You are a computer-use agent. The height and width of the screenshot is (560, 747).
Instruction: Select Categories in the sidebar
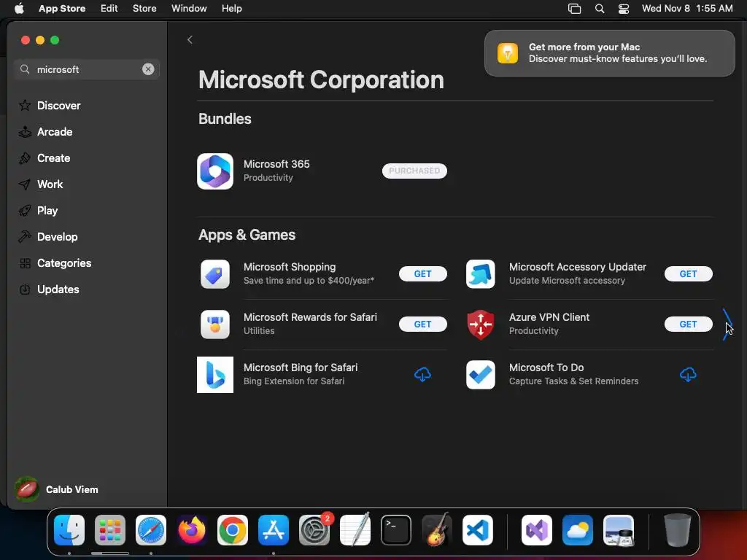[87, 262]
